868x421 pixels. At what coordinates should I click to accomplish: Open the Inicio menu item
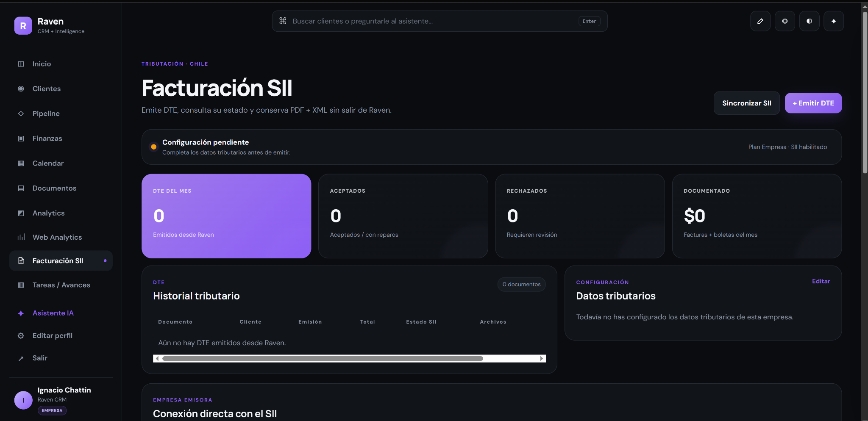(x=61, y=64)
